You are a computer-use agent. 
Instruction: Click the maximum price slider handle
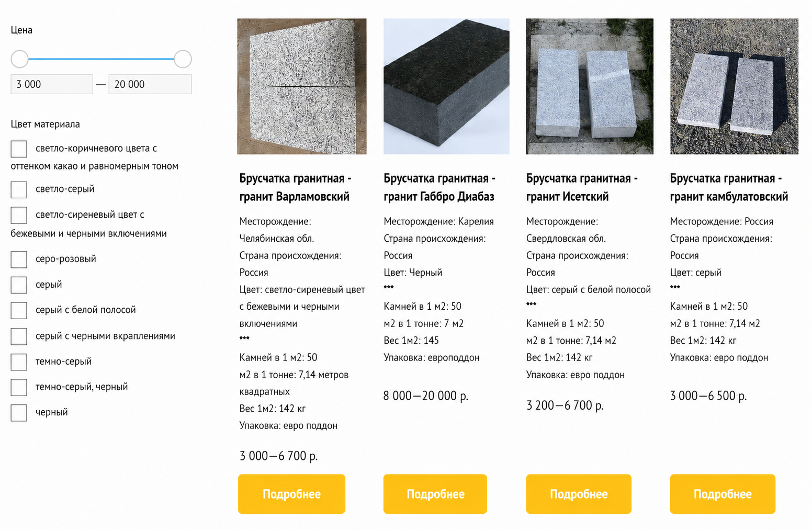click(x=183, y=59)
